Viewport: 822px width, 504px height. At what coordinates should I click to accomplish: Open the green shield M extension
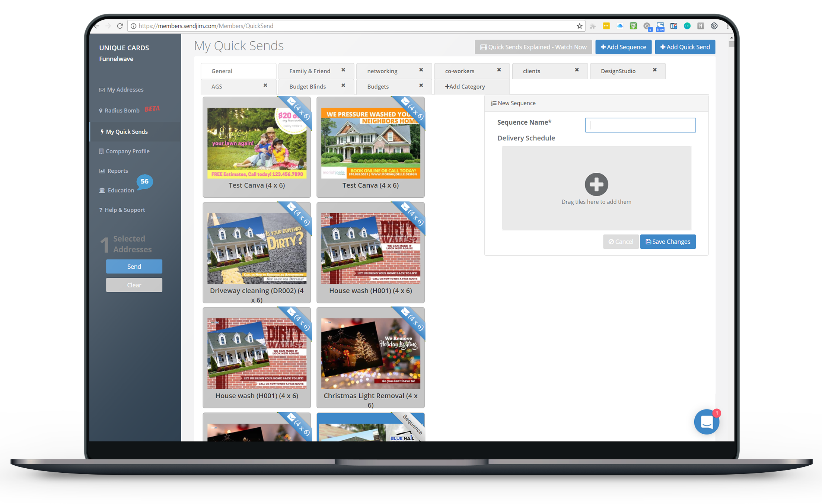coord(633,26)
